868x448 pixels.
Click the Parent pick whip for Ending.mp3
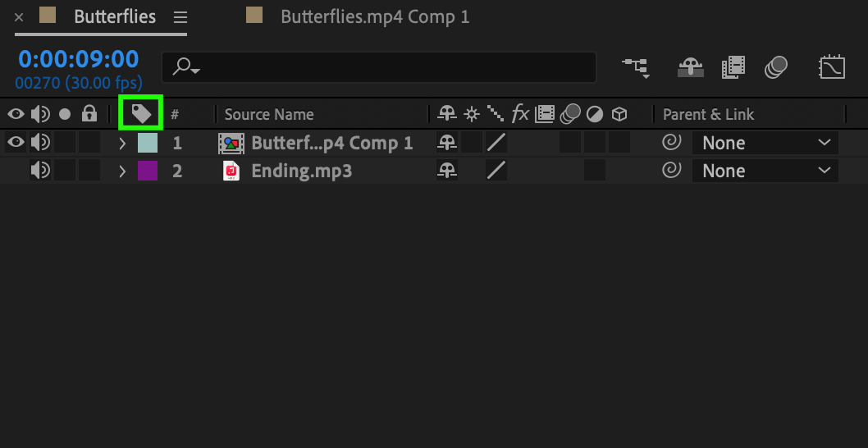[671, 171]
